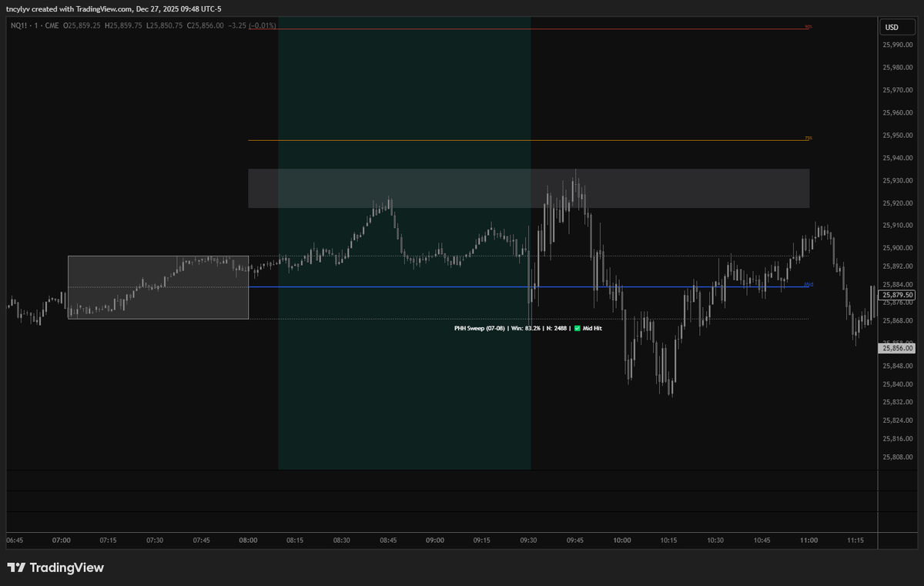The height and width of the screenshot is (586, 924).
Task: Click the N: 2488 sample count
Action: pos(556,328)
